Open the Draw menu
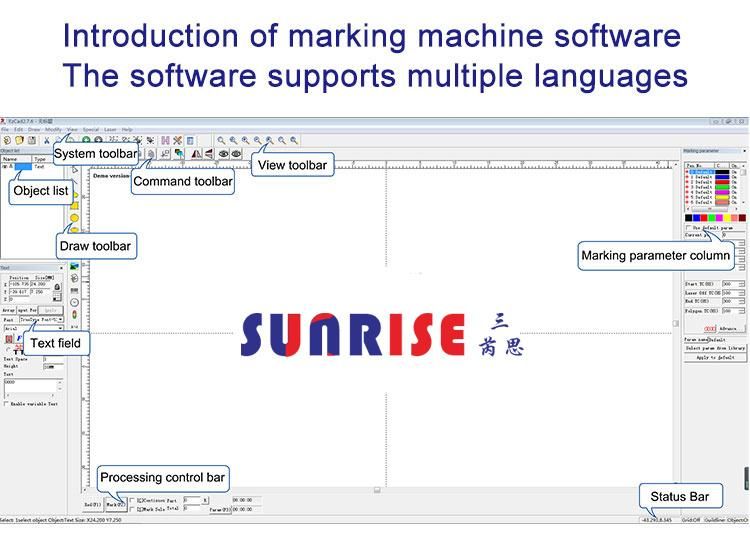Viewport: 750px width, 555px height. tap(34, 129)
